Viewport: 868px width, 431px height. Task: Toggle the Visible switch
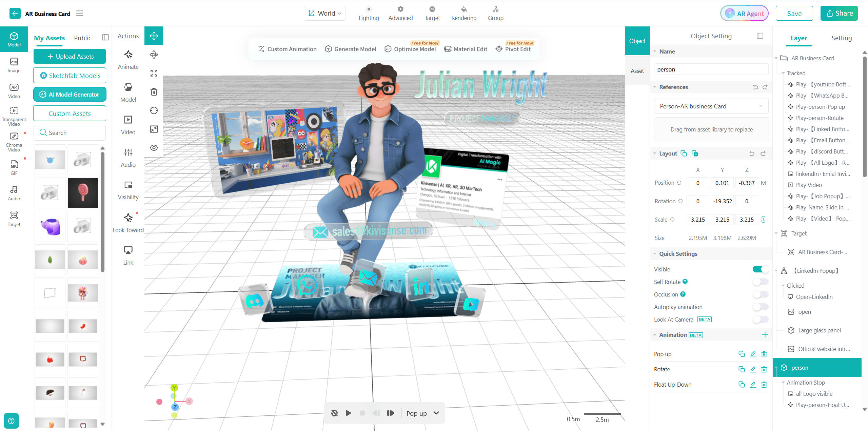click(x=760, y=269)
